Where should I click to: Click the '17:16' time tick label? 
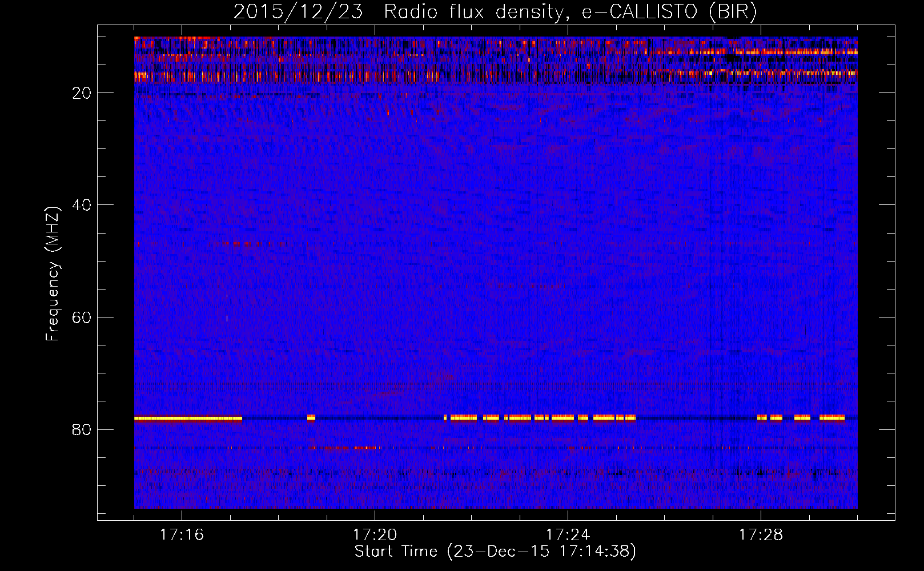182,535
